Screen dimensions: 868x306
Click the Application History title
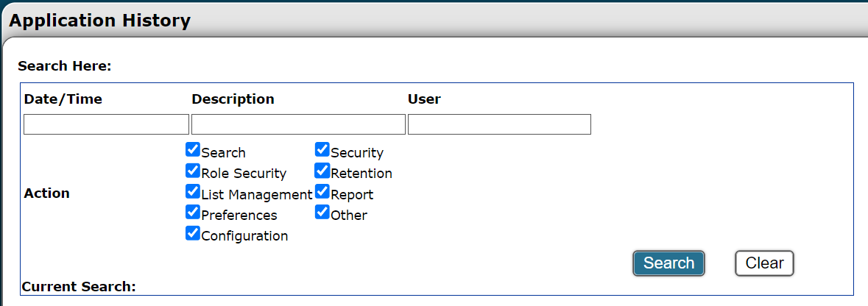[x=99, y=21]
